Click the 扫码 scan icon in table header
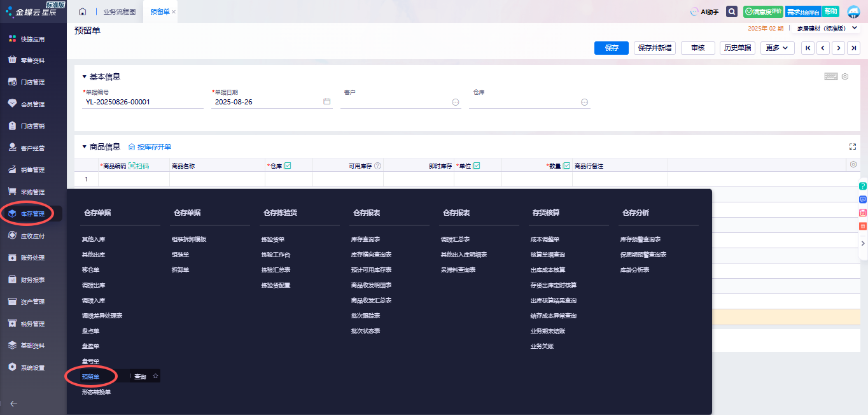The image size is (868, 415). (138, 166)
